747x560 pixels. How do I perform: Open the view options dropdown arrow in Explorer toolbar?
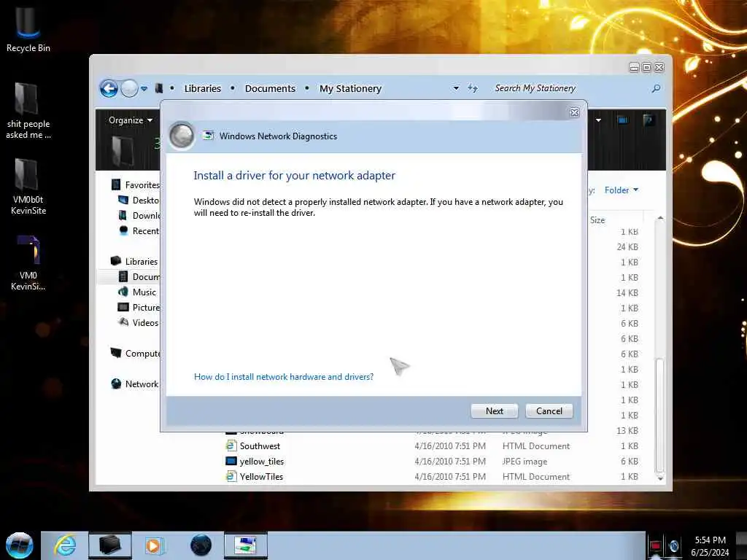click(598, 120)
